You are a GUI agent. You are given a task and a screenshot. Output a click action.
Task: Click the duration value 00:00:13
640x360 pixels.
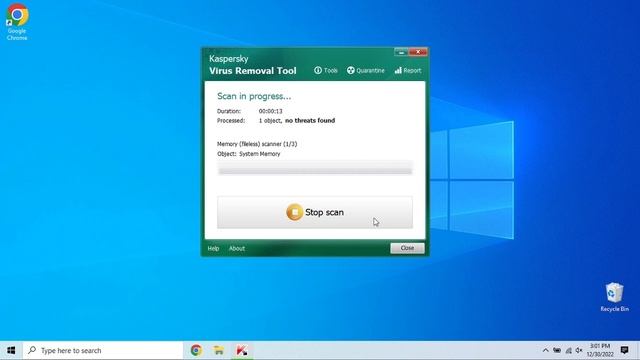point(271,111)
